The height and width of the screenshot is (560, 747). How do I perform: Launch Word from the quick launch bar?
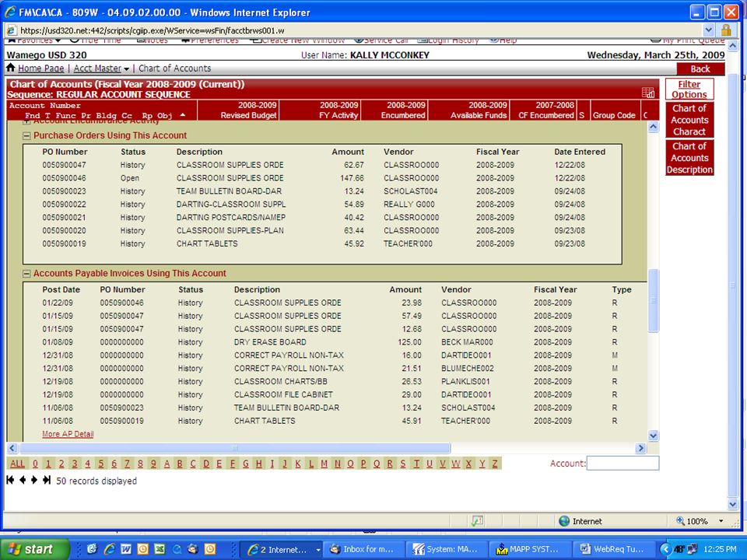pyautogui.click(x=126, y=549)
